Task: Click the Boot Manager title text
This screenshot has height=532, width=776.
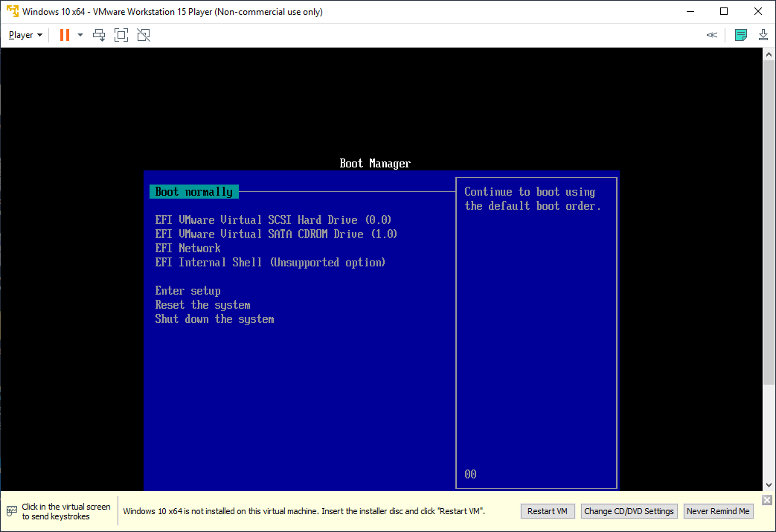Action: click(375, 163)
